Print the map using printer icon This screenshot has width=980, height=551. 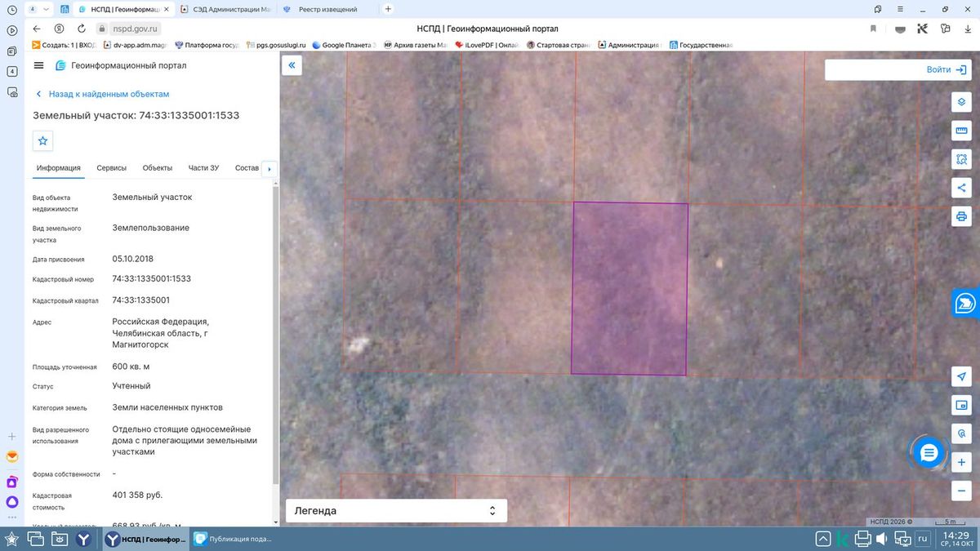(x=961, y=216)
